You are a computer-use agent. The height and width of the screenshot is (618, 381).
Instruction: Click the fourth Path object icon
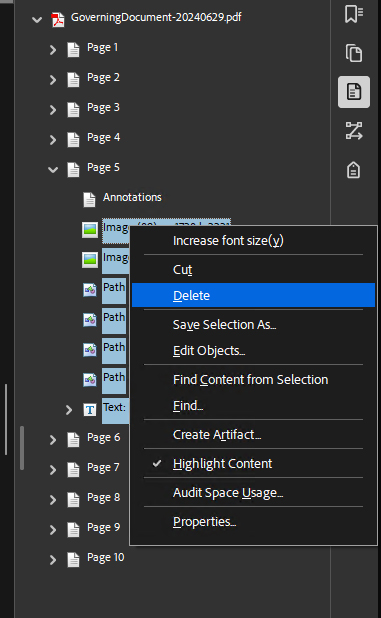pyautogui.click(x=90, y=380)
